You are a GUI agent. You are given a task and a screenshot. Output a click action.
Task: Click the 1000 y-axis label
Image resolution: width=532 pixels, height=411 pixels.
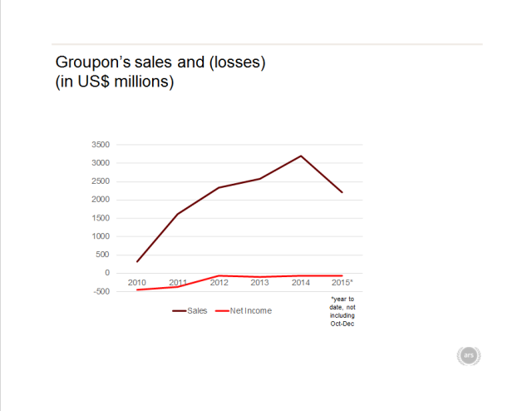pyautogui.click(x=101, y=236)
